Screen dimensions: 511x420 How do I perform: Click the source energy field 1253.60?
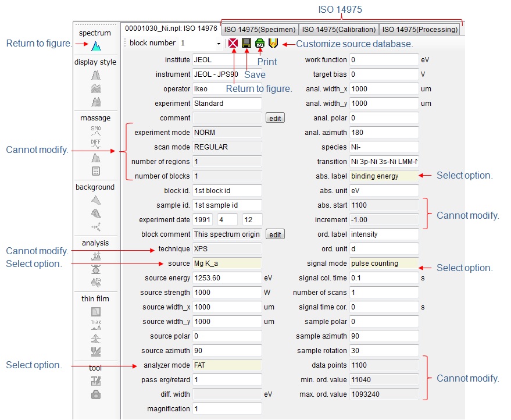227,278
